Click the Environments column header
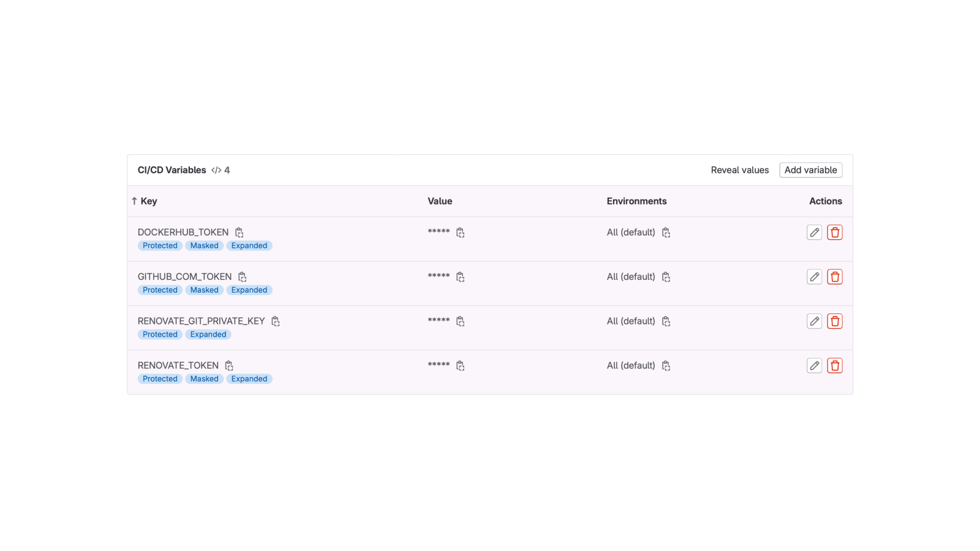The height and width of the screenshot is (551, 980). coord(636,201)
